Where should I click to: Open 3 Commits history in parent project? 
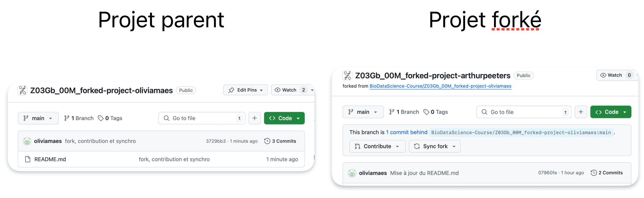point(280,141)
